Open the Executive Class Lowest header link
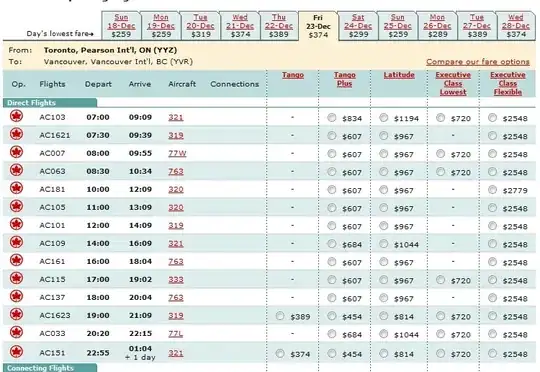This screenshot has height=372, width=540. point(453,84)
